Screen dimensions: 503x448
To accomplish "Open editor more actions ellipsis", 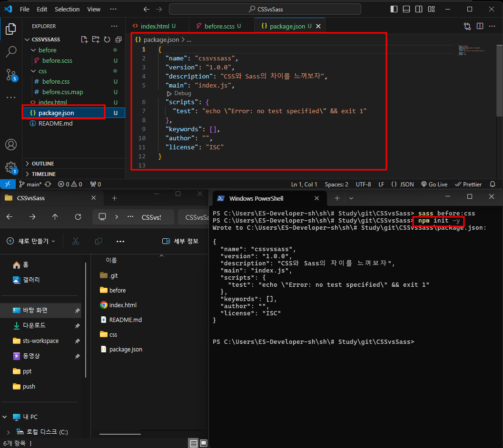I will pyautogui.click(x=492, y=26).
